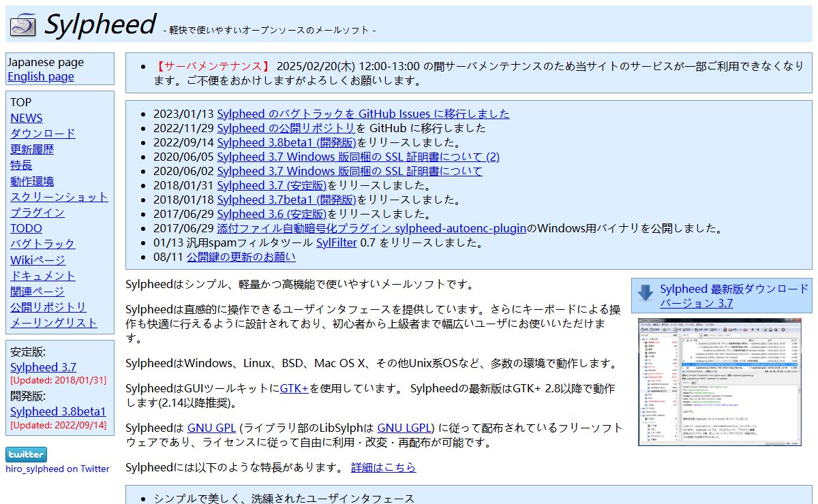The image size is (818, 504).
Task: Open the GNU LGPL link
Action: [406, 428]
